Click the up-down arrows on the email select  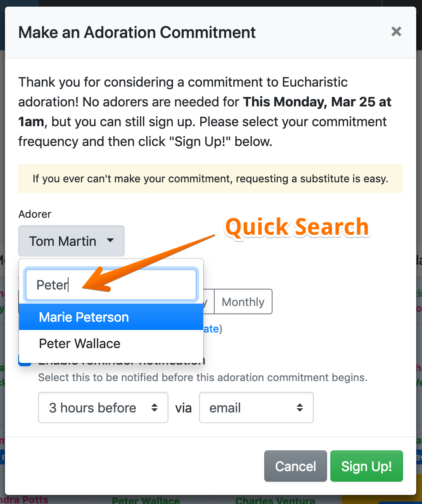[300, 407]
